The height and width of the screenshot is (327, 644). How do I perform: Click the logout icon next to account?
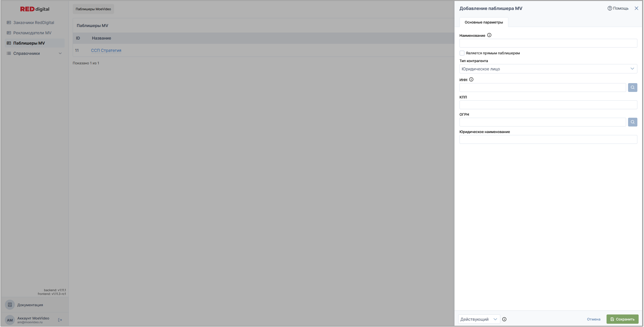60,320
